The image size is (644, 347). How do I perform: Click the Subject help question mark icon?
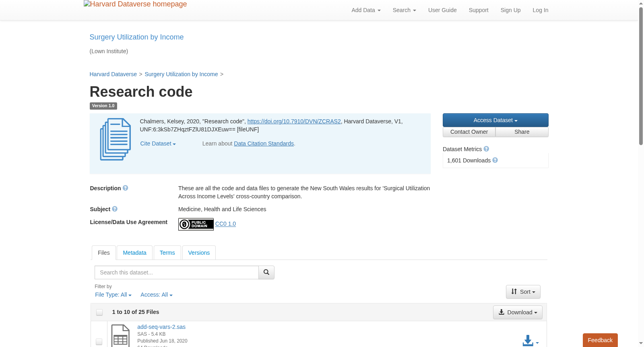click(x=115, y=209)
